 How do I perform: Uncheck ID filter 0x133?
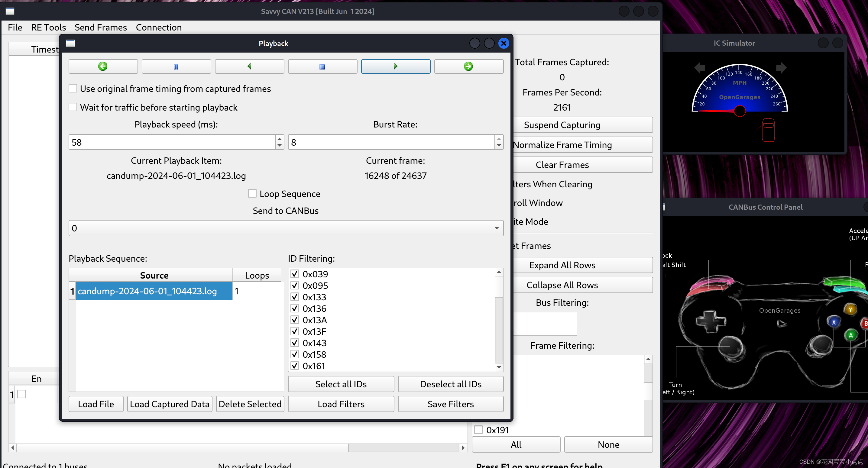tap(295, 297)
